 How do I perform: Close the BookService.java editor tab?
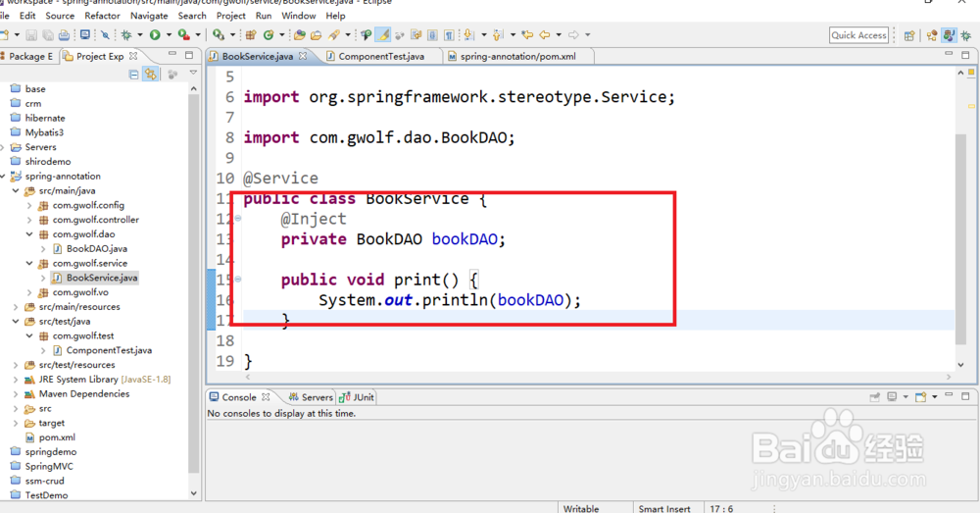[x=303, y=56]
